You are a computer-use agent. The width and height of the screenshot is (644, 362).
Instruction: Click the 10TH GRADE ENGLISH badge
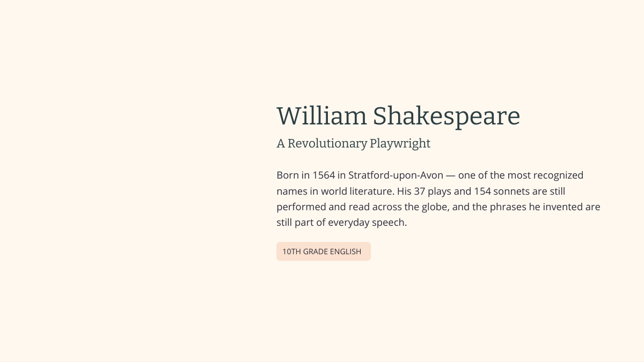point(324,252)
